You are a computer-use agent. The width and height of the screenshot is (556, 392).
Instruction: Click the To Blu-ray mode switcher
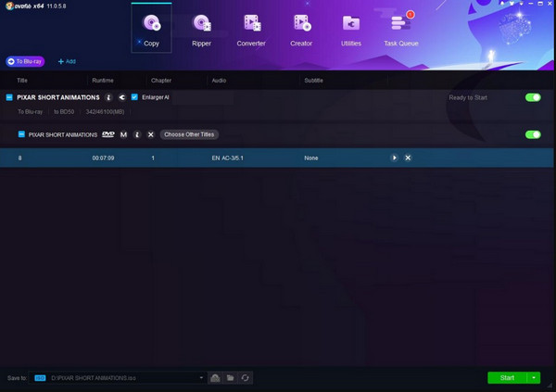25,61
